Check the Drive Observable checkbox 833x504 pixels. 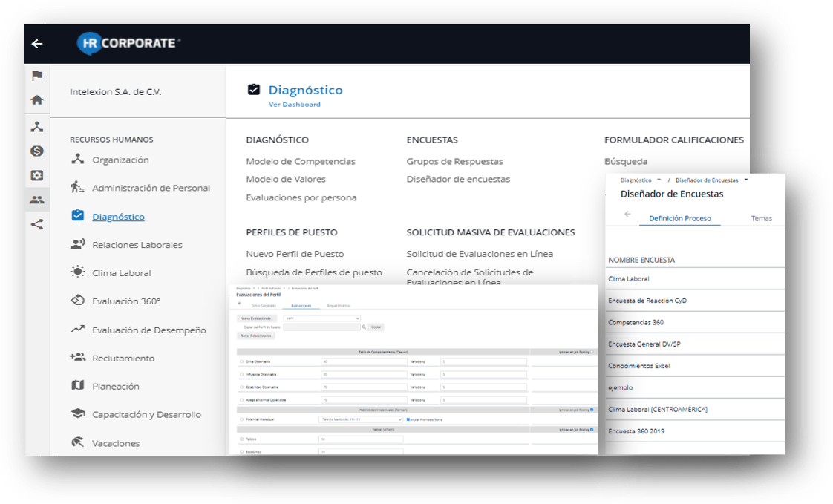pyautogui.click(x=241, y=362)
